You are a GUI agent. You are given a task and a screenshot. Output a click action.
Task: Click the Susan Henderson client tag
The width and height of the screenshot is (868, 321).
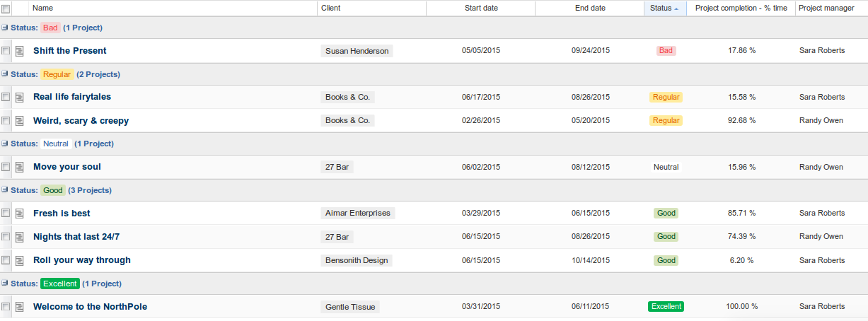tap(357, 51)
